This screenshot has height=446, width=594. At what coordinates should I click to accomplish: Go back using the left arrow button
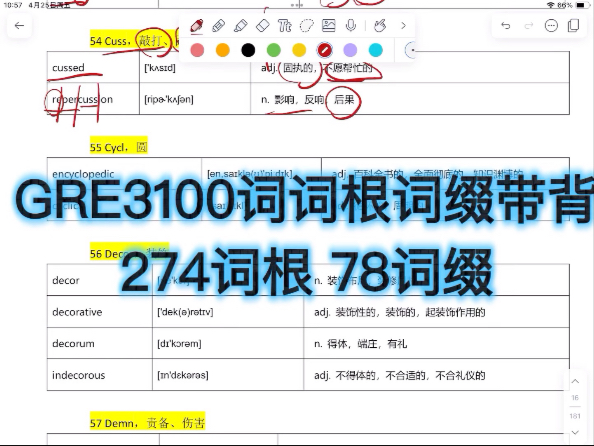[19, 26]
